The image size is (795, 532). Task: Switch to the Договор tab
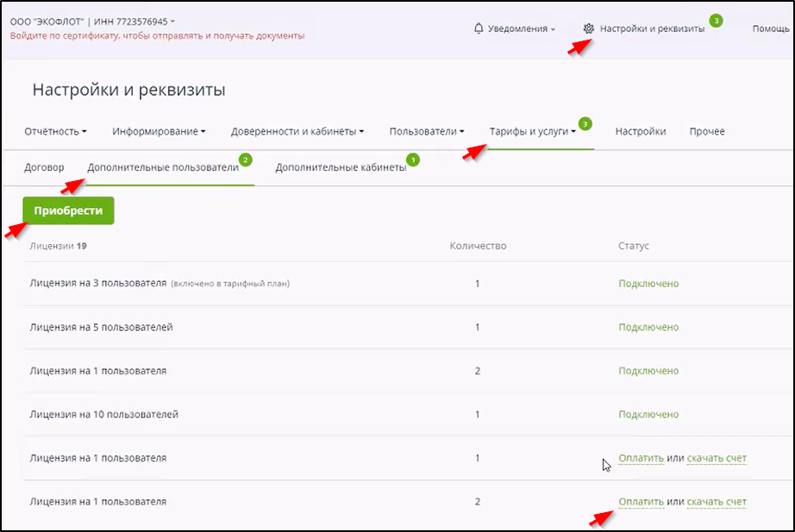44,167
